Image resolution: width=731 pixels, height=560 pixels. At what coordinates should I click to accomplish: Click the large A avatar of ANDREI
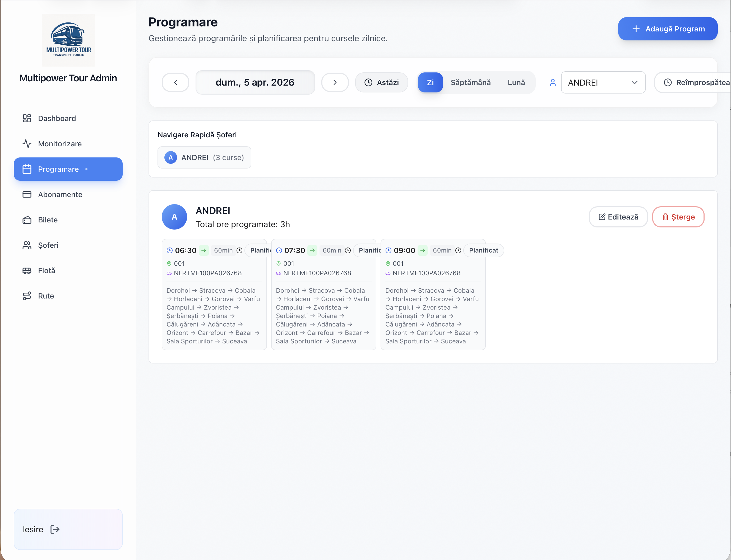pos(174,217)
